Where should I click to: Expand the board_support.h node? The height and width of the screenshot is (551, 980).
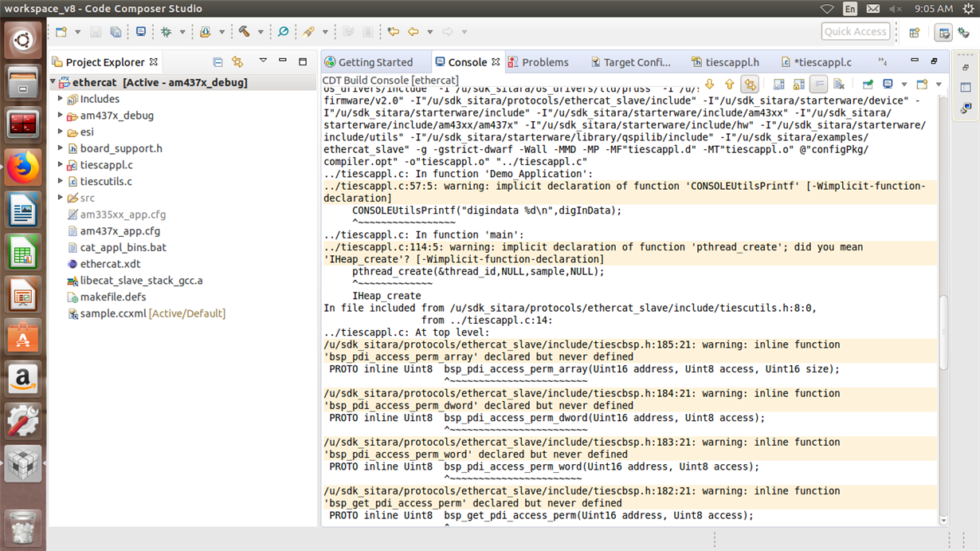[61, 148]
